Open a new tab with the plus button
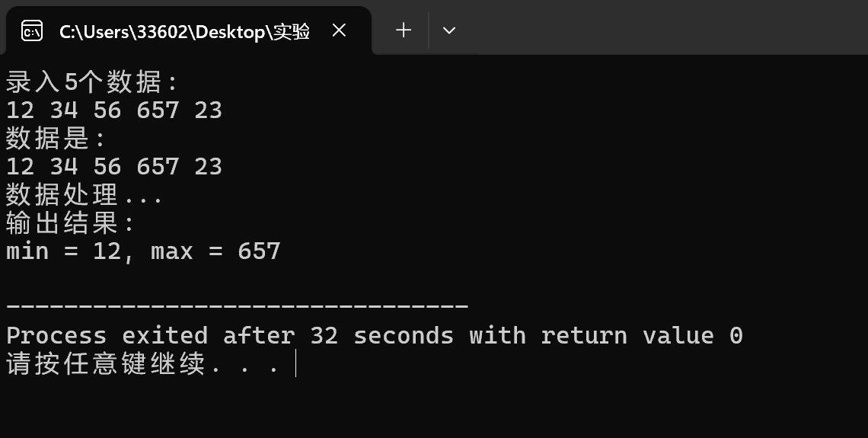Screen dimensions: 868x438 tap(404, 30)
